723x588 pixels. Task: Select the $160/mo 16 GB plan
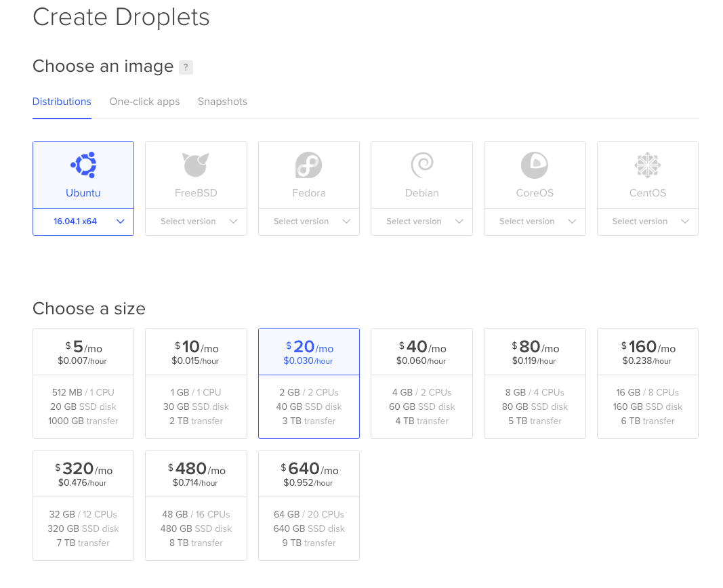(x=647, y=383)
